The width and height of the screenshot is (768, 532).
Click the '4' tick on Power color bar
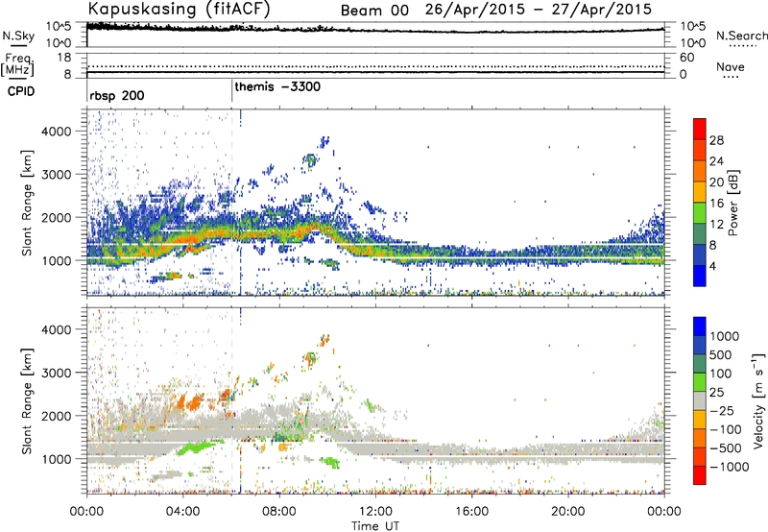[713, 267]
